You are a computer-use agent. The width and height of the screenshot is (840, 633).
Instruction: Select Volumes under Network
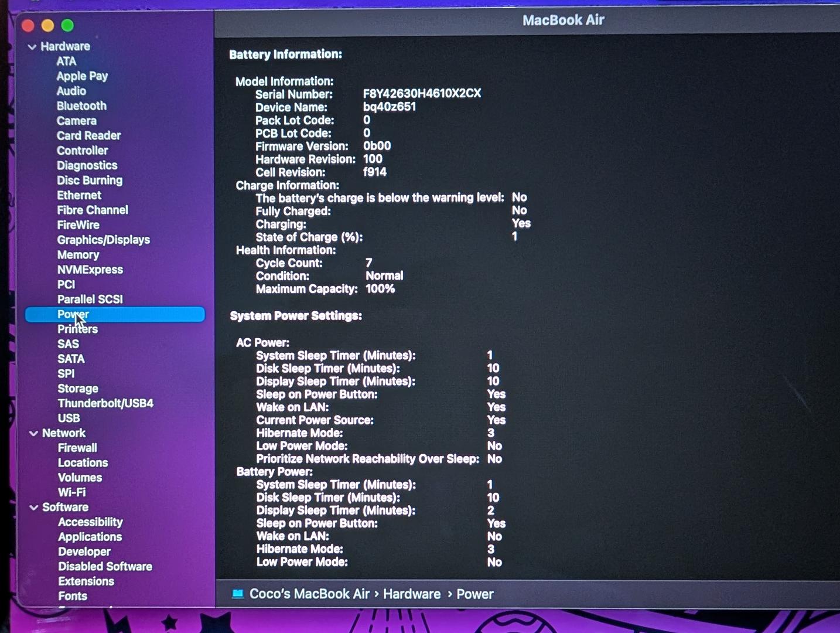click(80, 478)
